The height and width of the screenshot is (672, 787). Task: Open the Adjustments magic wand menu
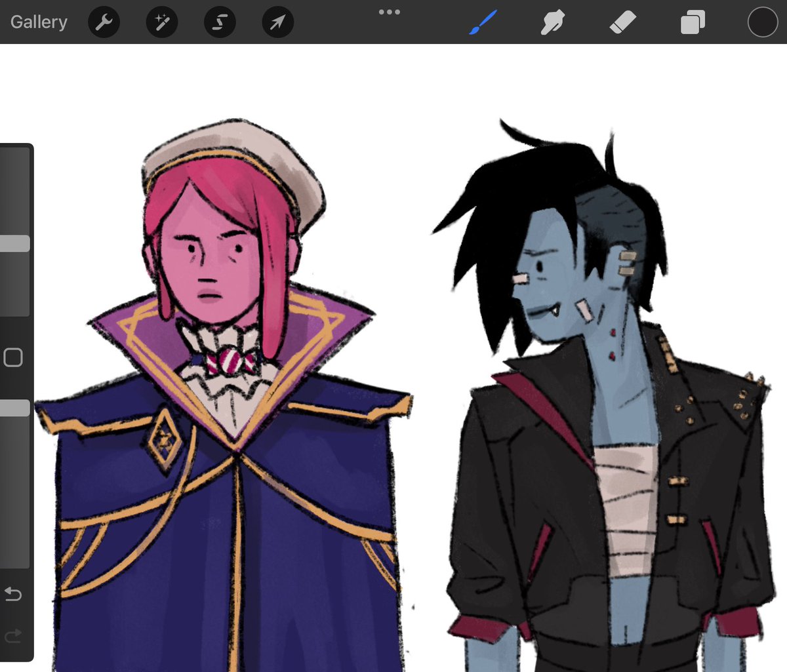[161, 23]
